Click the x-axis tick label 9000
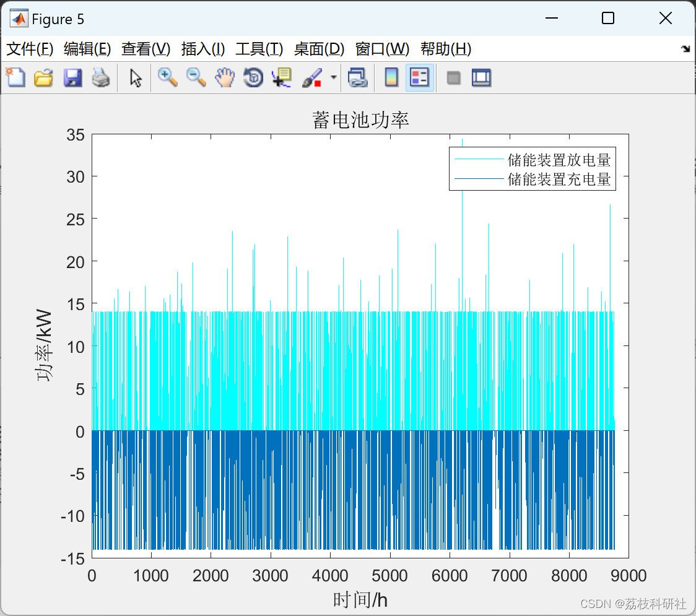 tap(629, 576)
